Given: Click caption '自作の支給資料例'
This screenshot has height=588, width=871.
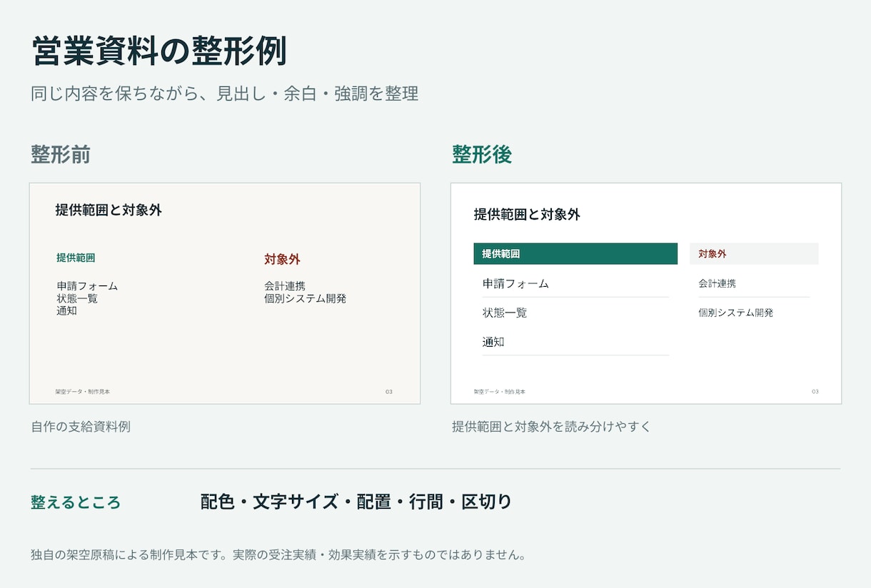Looking at the screenshot, I should tap(81, 427).
